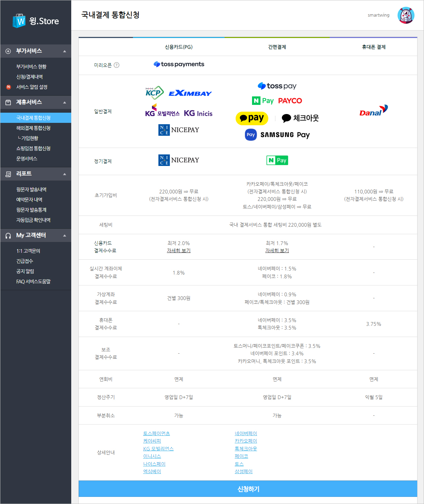424x504 pixels.
Task: Open 가입현황 submenu item
Action: point(30,138)
